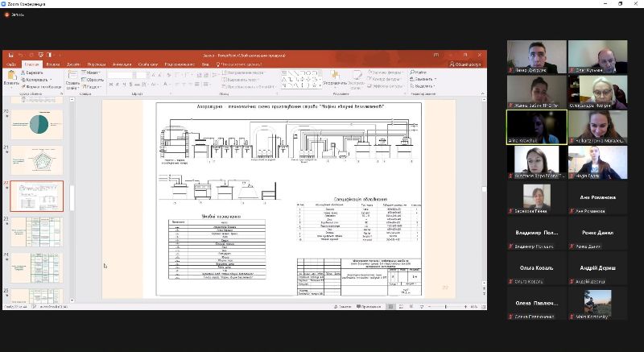The height and width of the screenshot is (352, 644).
Task: Open Файл tab
Action: click(11, 64)
